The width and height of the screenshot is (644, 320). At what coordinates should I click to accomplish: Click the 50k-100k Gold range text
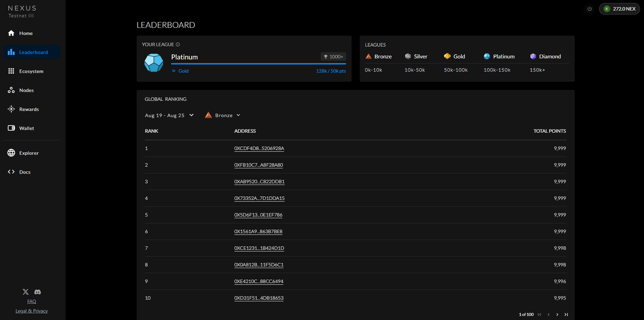pos(456,70)
